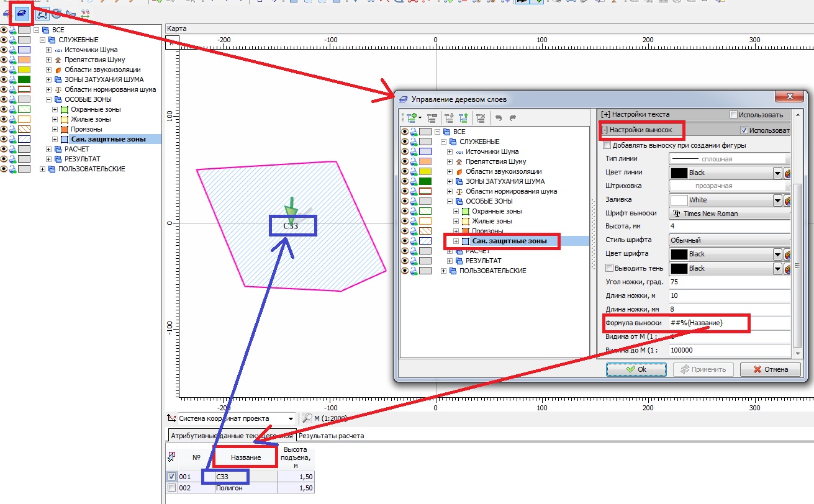Click the delete layer icon in dialog toolbar
Viewport: 814px width, 504px height.
coord(480,117)
